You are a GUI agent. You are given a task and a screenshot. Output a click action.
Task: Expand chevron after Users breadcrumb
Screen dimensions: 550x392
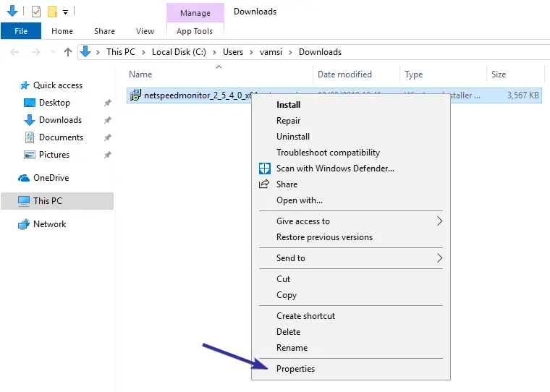click(251, 52)
